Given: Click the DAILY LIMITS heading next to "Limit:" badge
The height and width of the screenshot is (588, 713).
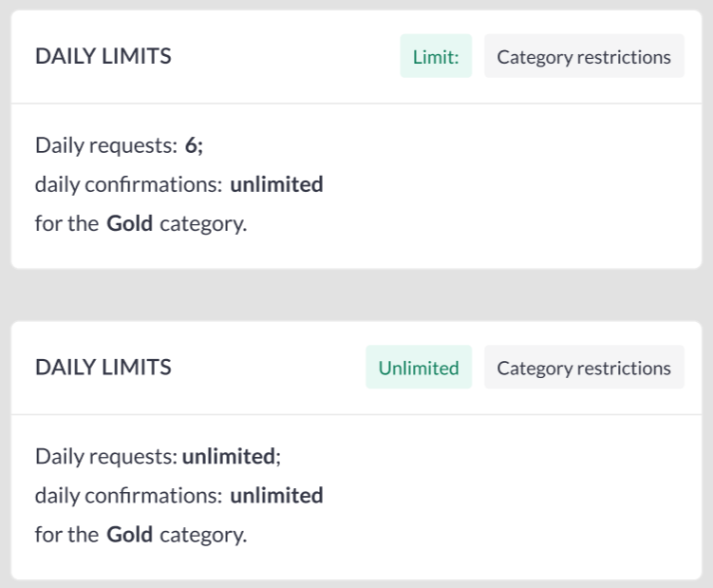Looking at the screenshot, I should click(103, 57).
